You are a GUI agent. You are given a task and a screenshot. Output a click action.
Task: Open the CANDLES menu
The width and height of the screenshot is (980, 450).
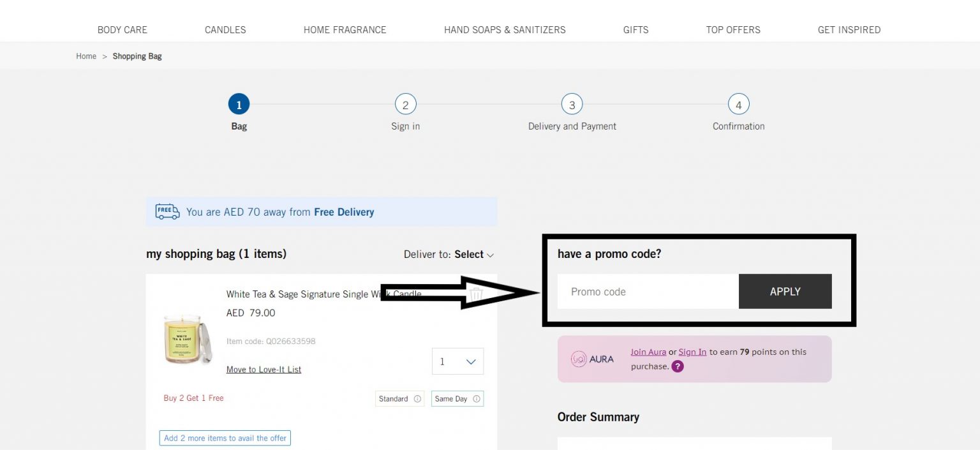coord(225,29)
